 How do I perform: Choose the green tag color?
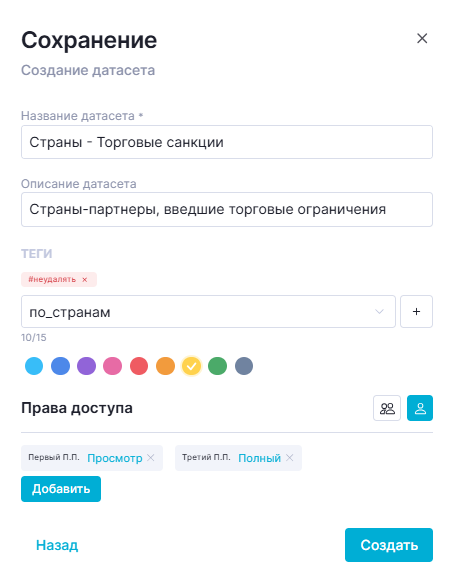coord(218,366)
